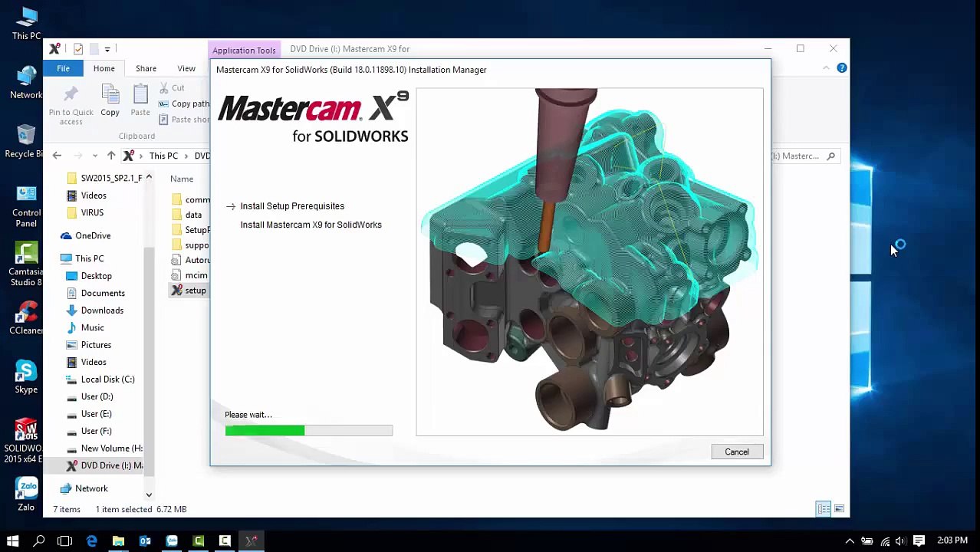980x552 pixels.
Task: Cancel the Mastercam X9 installation
Action: pos(736,452)
